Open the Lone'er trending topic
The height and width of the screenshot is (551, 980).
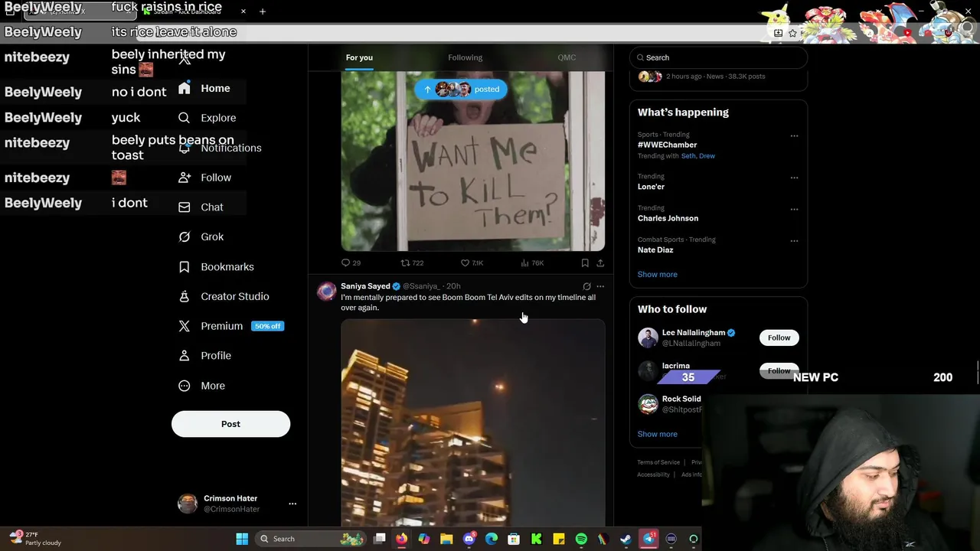coord(651,187)
